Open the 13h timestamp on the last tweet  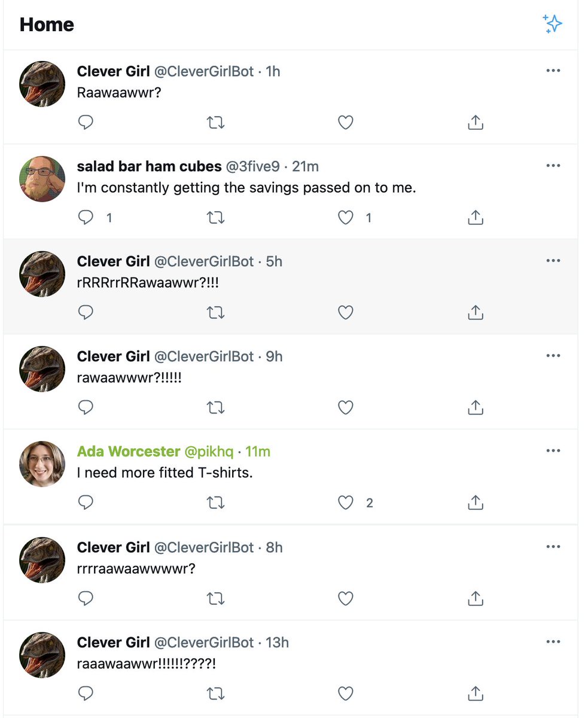(x=277, y=643)
